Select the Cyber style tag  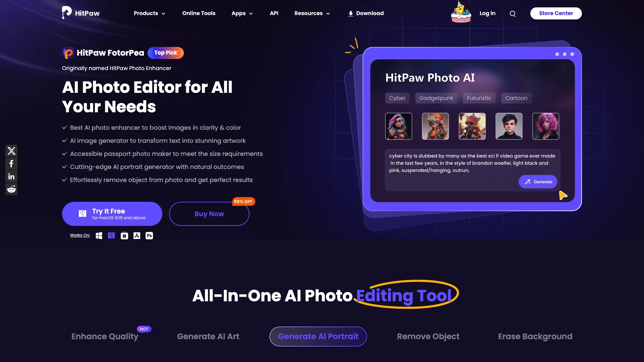tap(397, 98)
